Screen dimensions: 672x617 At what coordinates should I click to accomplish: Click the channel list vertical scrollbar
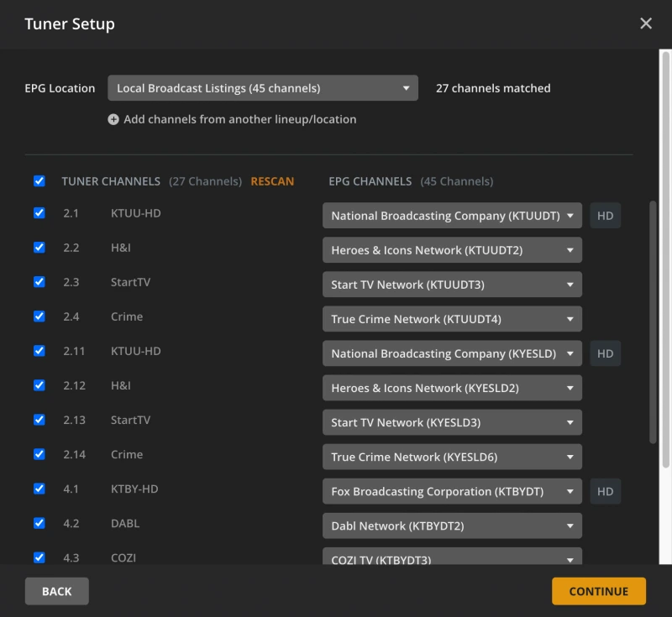point(654,319)
